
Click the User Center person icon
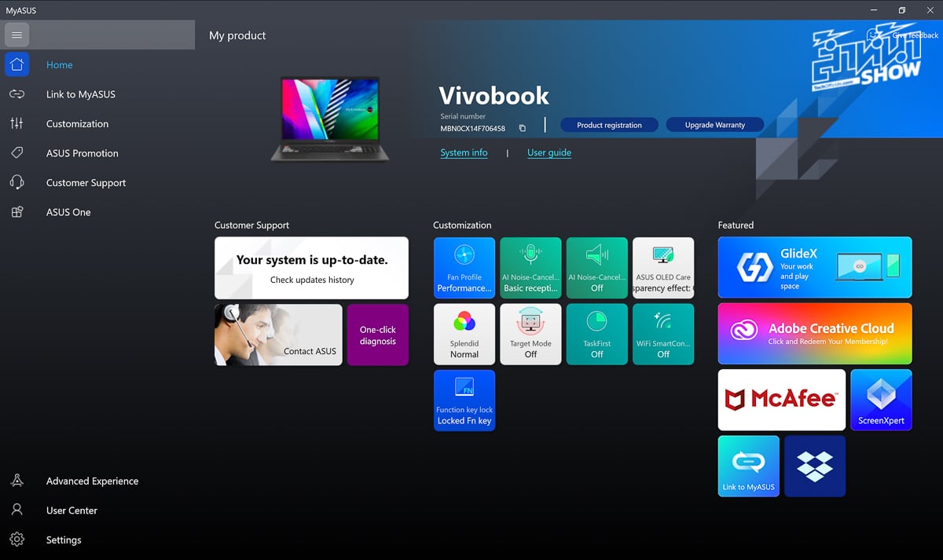(17, 510)
